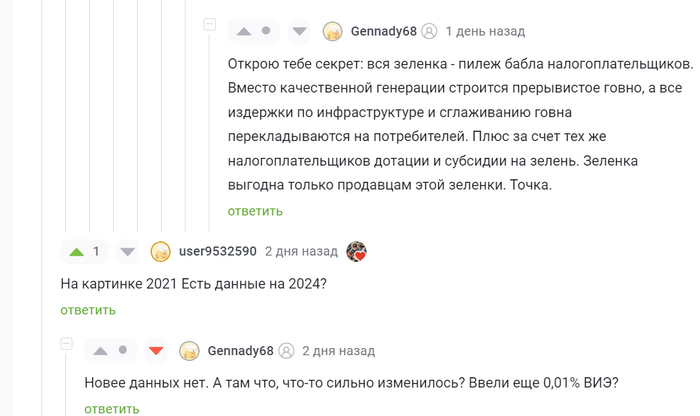The width and height of the screenshot is (700, 416).
Task: Click Gennady68's avatar in the top comment
Action: point(333,32)
